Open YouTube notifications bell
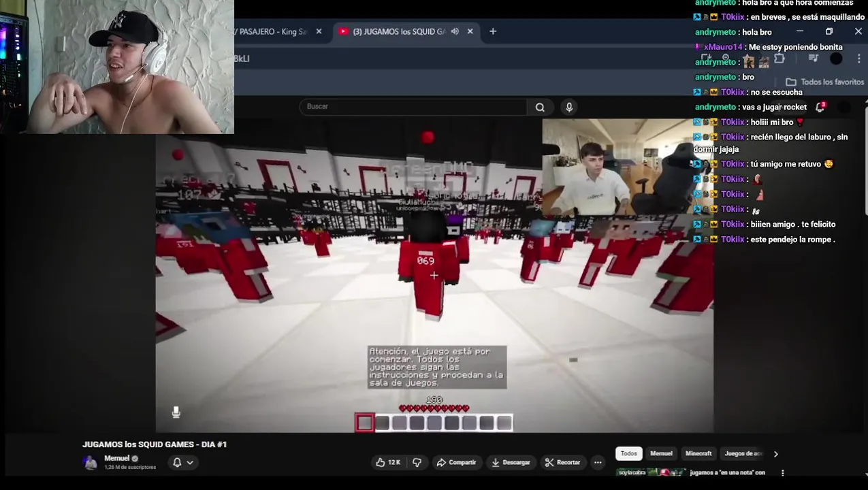868x490 pixels. coord(820,107)
